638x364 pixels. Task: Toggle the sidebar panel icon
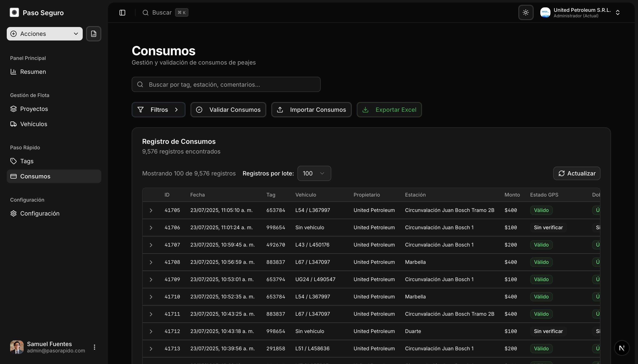122,12
